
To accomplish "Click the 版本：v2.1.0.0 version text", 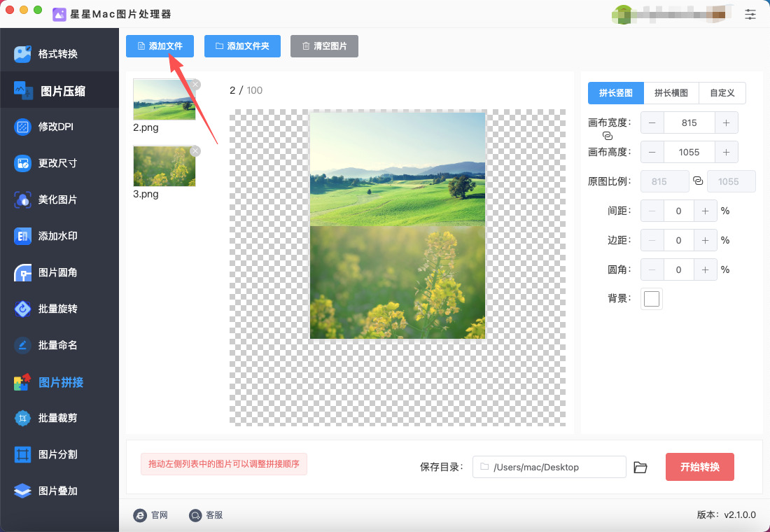I will [x=727, y=514].
